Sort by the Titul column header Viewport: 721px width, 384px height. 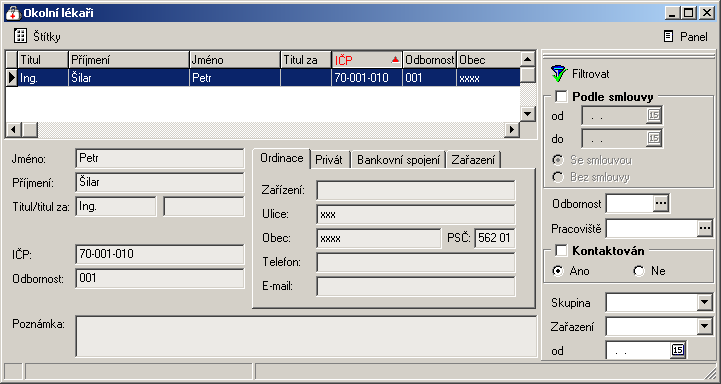pyautogui.click(x=43, y=60)
